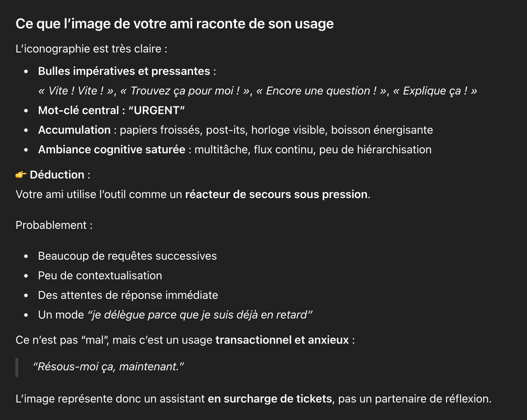Click the heading about votre ami's usage
This screenshot has height=420, width=527.
click(174, 24)
